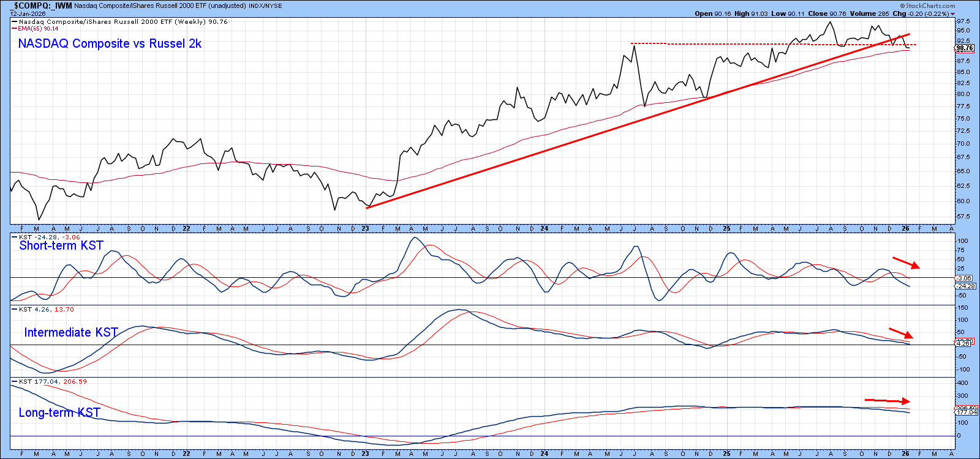Click the red EMA(65) line marker in legend
Viewport: 980px width, 459px height.
[x=15, y=28]
